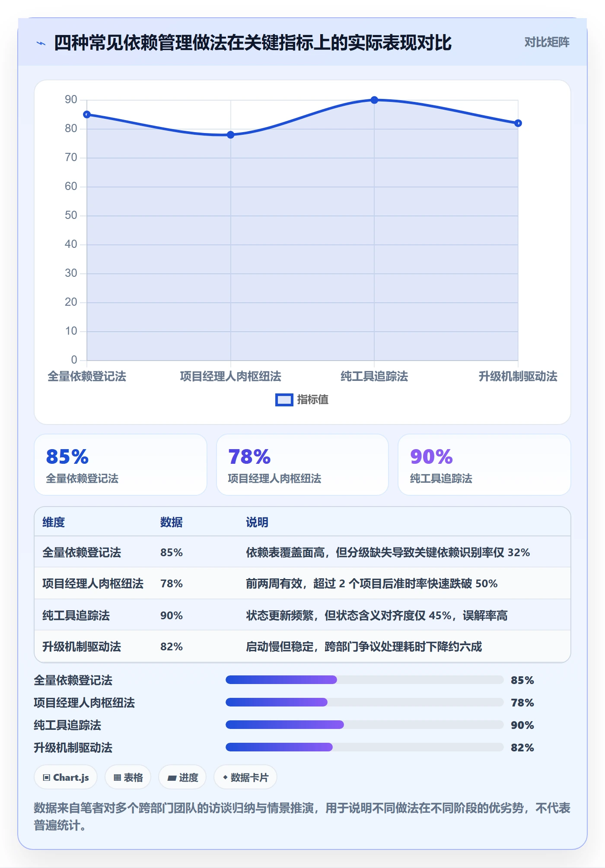Click the 对比矩阵 label in the header

tap(547, 42)
